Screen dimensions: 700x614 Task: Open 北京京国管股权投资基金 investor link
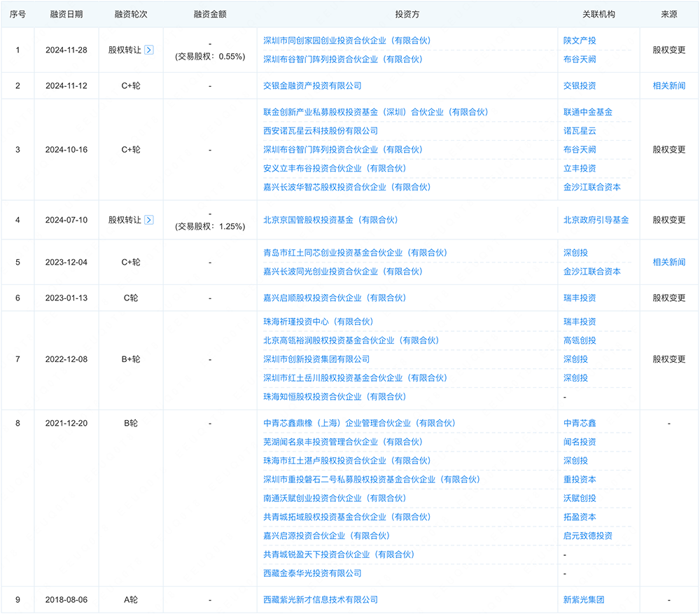coord(330,220)
